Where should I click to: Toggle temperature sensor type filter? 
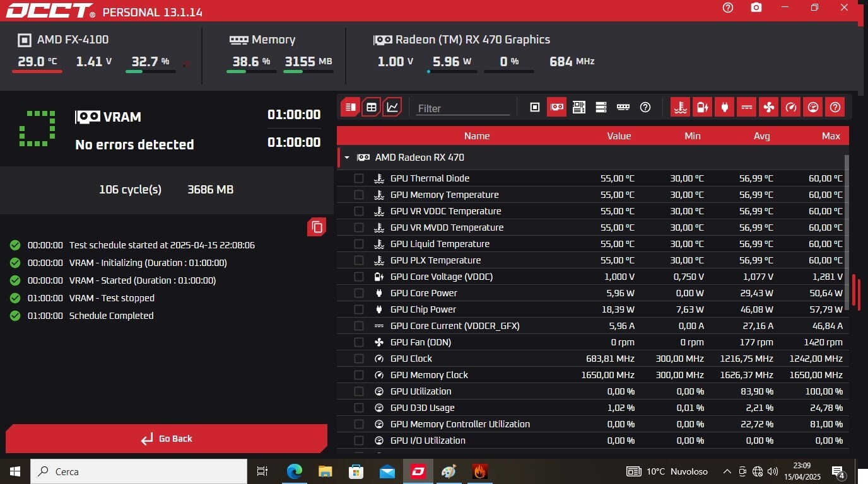680,107
